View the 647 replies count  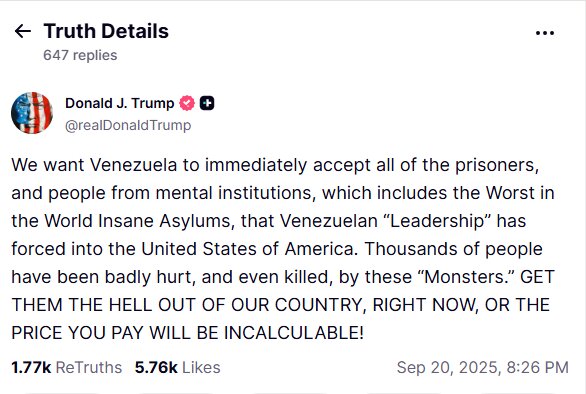pos(80,55)
